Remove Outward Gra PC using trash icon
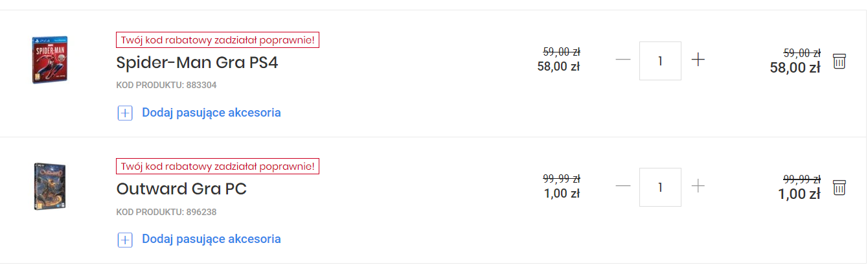 (839, 188)
